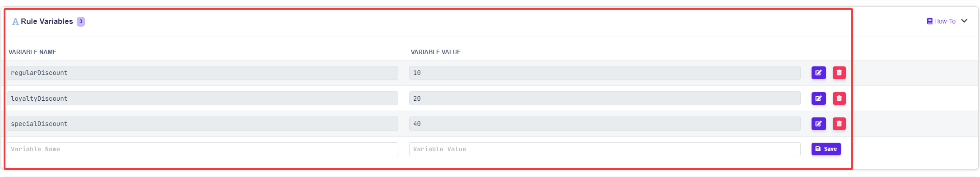The width and height of the screenshot is (980, 177).
Task: Select the regularDiscount name field
Action: click(x=202, y=73)
